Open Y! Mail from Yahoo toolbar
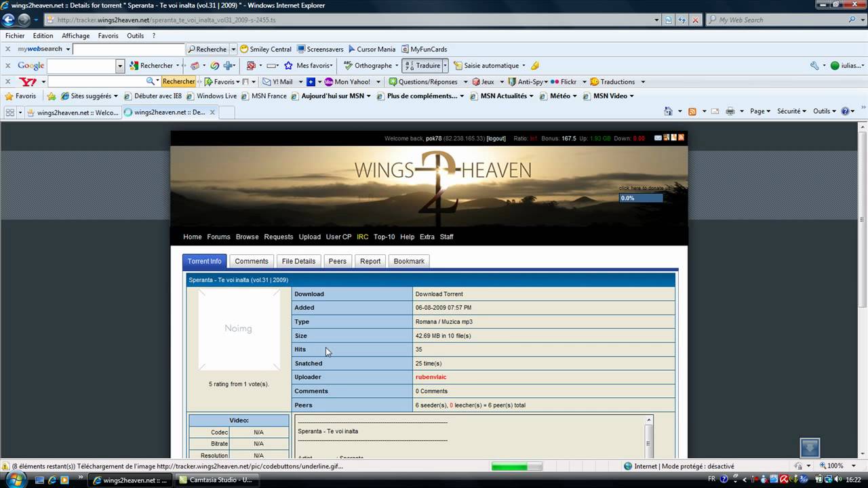This screenshot has height=488, width=868. [x=278, y=81]
